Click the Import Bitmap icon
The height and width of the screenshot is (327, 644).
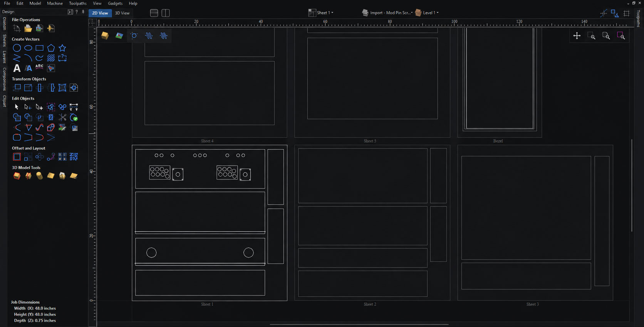(x=39, y=28)
